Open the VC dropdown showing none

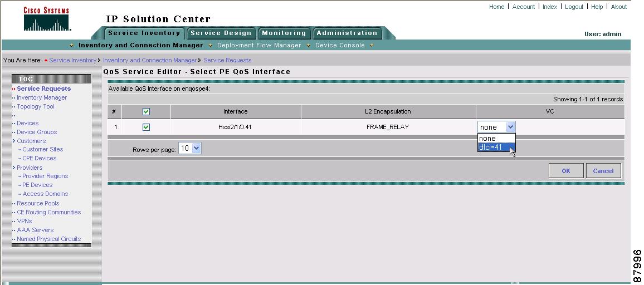[x=496, y=127]
